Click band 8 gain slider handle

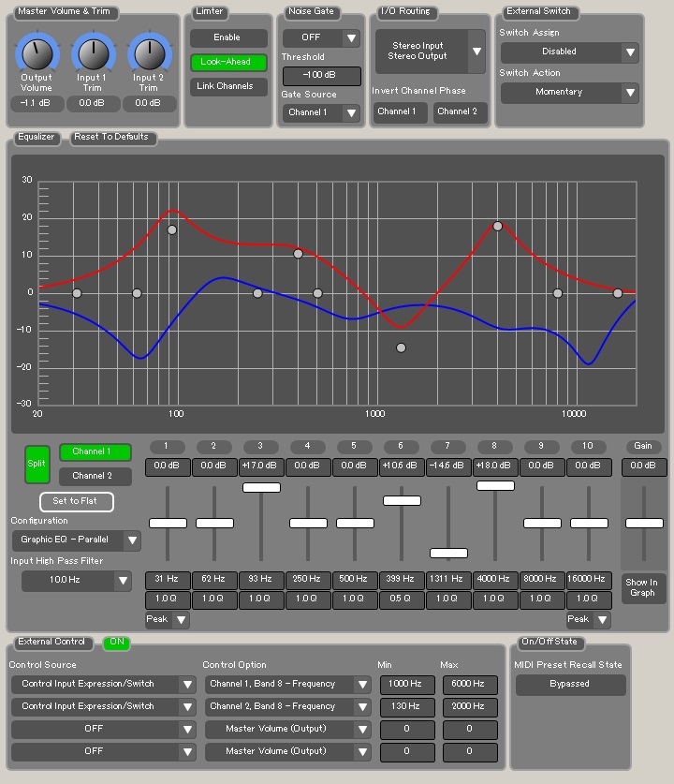495,485
